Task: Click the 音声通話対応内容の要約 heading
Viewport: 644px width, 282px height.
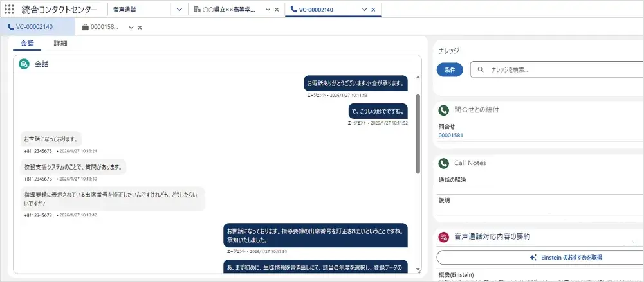Action: 492,237
